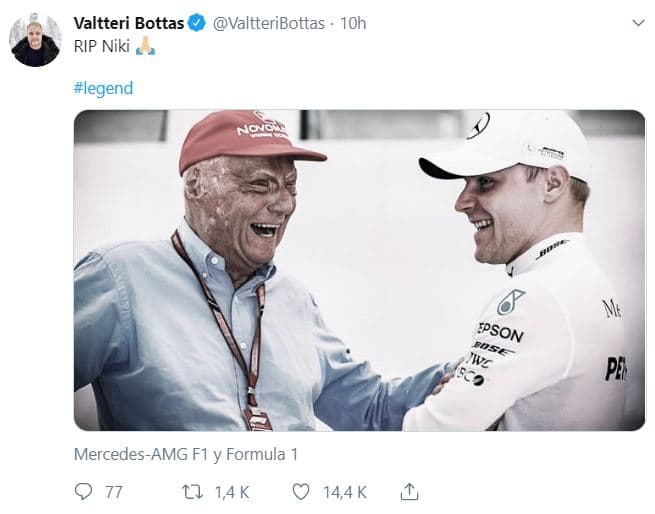655x514 pixels.
Task: Click the 77 replies count
Action: pyautogui.click(x=113, y=491)
